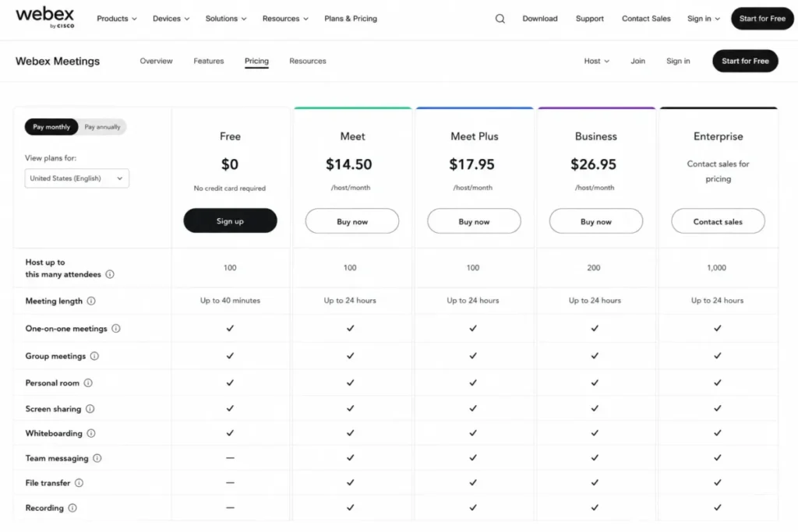Click the $0 Free plan price
Viewport: 798px width, 532px height.
click(230, 164)
